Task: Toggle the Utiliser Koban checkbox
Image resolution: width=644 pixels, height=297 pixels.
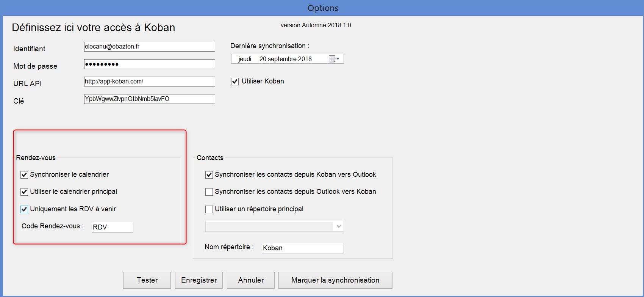Action: pyautogui.click(x=235, y=82)
